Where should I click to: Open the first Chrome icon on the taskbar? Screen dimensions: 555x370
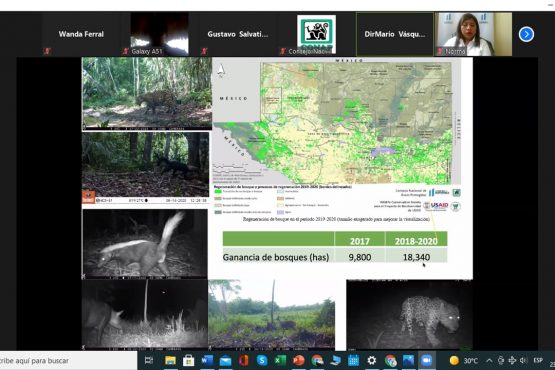(317, 360)
